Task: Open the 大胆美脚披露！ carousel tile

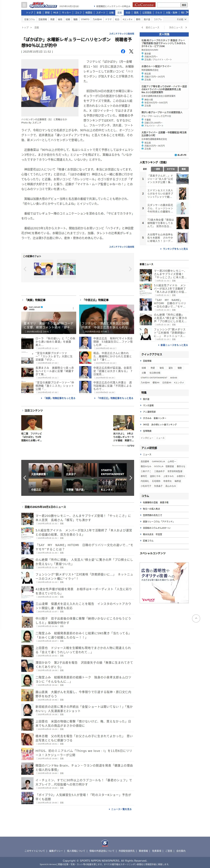Action: pos(46,470)
